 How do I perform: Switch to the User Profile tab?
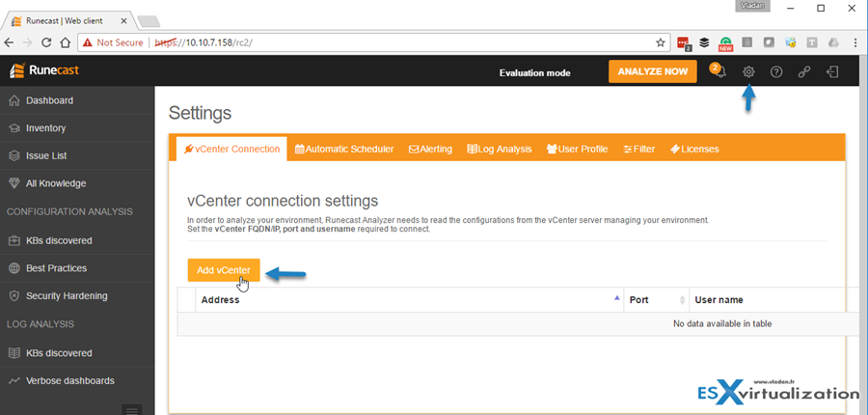(x=577, y=149)
